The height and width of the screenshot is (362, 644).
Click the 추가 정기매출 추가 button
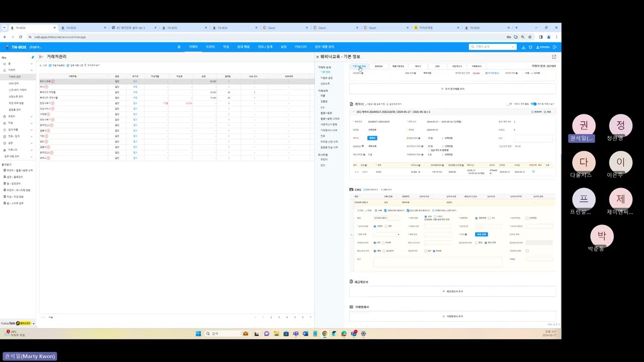click(x=453, y=89)
